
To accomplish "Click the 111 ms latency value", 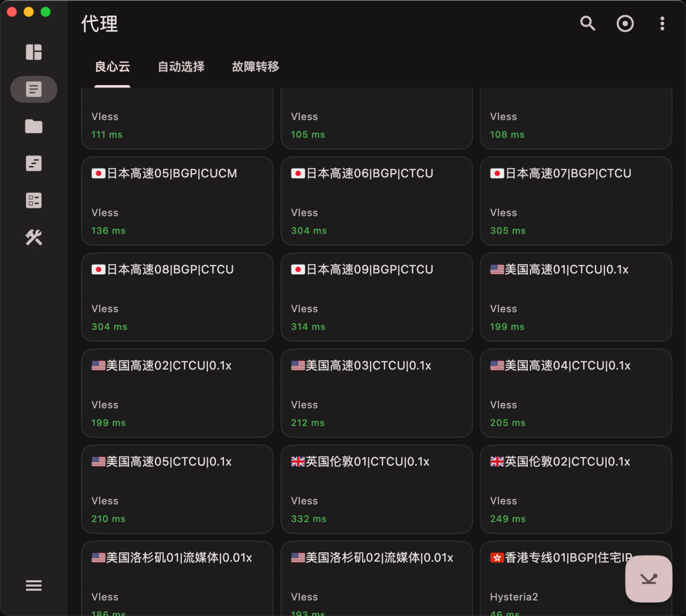I will coord(107,135).
